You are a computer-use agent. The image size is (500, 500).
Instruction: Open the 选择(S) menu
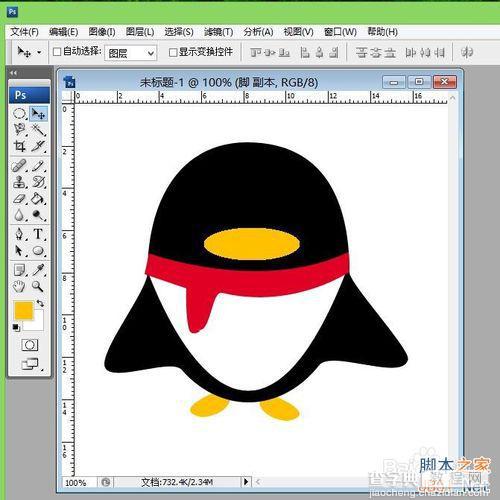(x=179, y=32)
